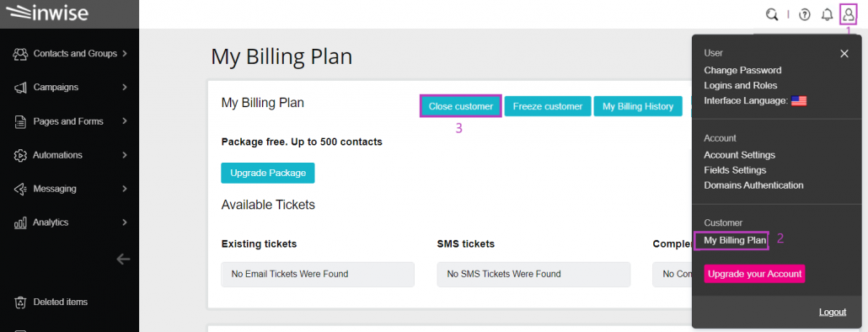Open the user profile icon
The image size is (868, 332).
click(x=848, y=14)
